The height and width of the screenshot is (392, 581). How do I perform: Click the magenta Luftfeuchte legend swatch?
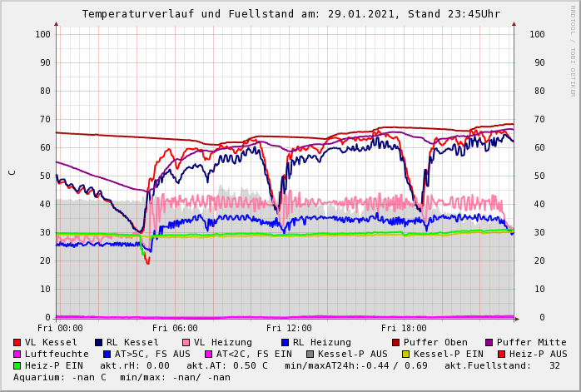click(x=17, y=354)
